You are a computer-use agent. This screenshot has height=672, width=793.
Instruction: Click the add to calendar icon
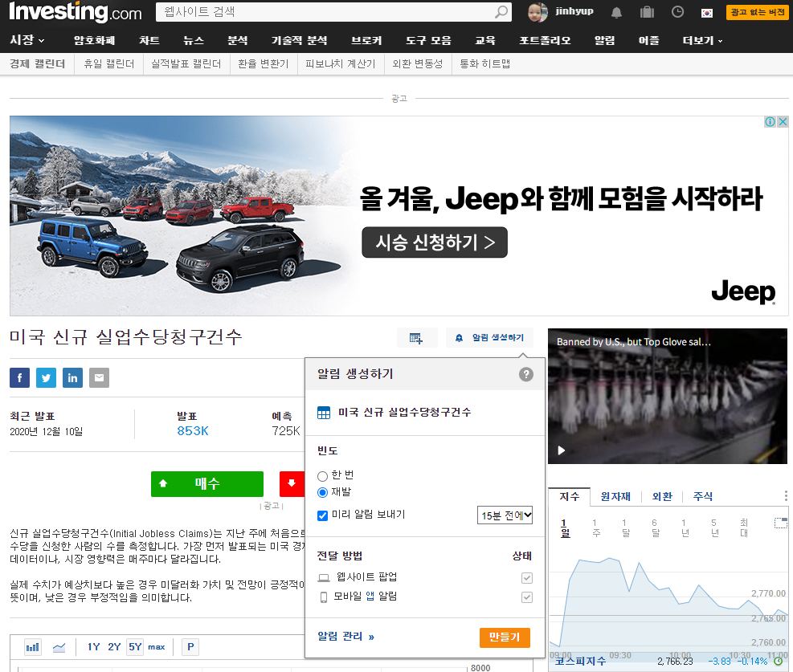[416, 338]
